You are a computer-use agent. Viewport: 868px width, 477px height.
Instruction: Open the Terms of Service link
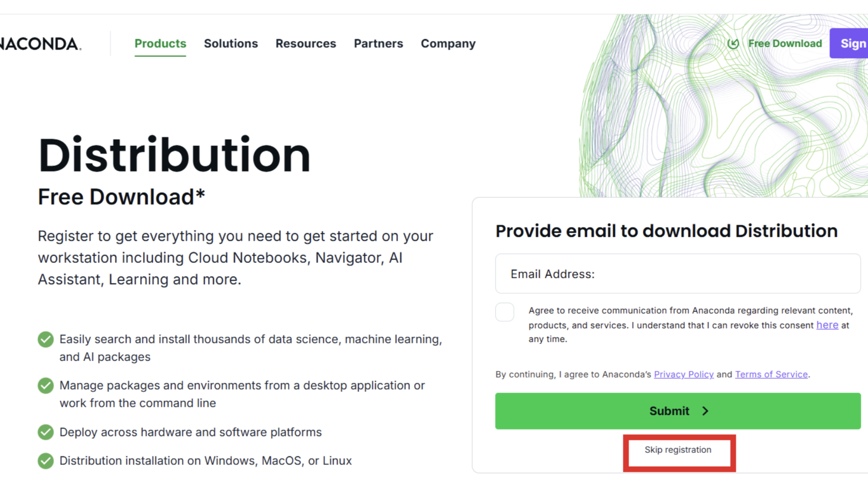coord(771,374)
